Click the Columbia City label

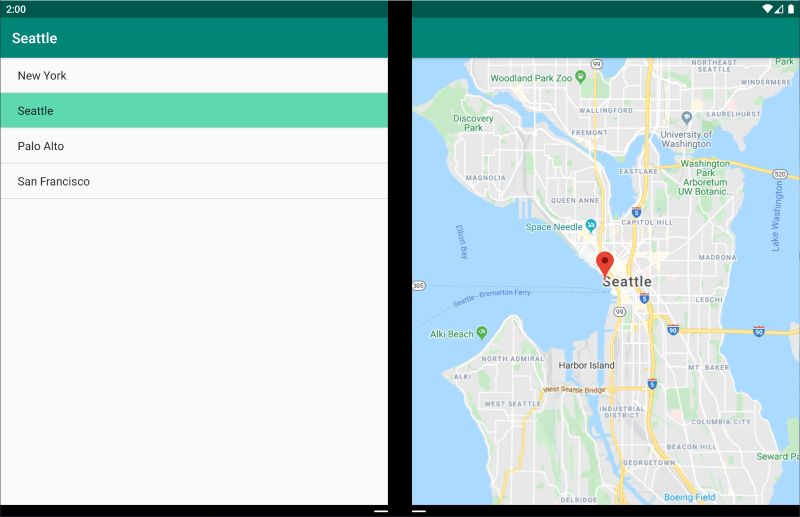721,422
